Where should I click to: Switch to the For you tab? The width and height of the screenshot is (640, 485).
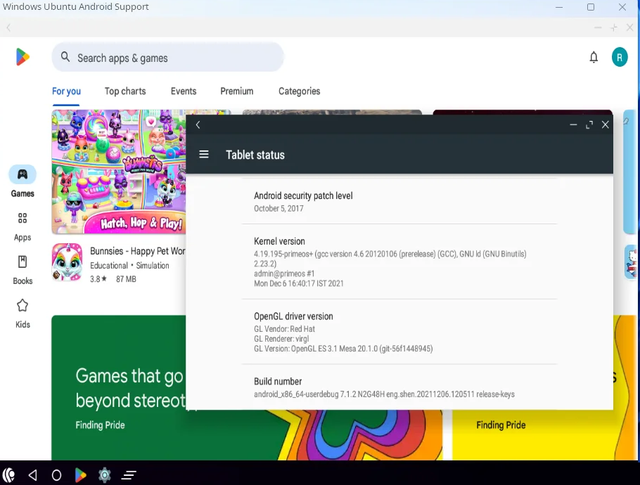click(66, 91)
